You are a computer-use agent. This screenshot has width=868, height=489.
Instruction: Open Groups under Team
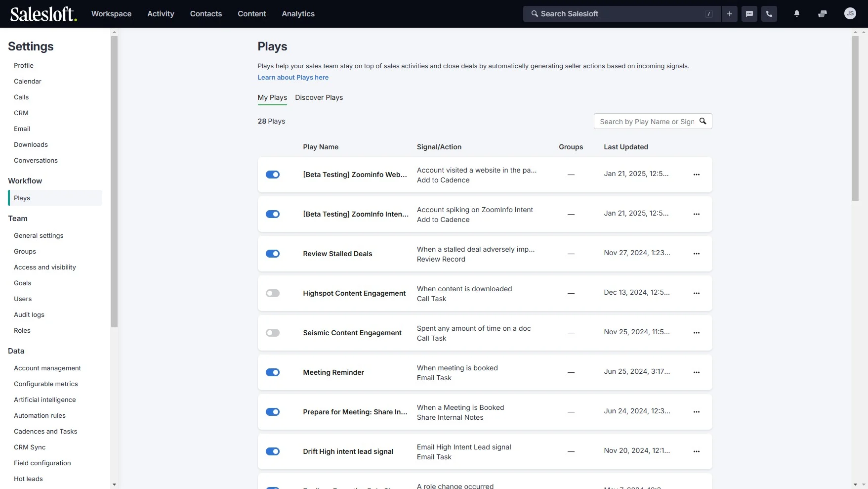click(25, 251)
